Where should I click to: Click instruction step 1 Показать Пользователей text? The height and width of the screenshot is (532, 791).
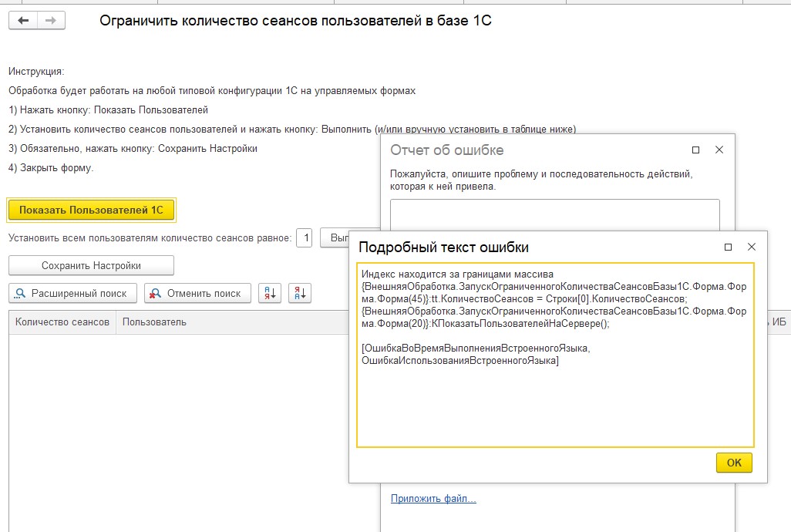click(x=108, y=110)
